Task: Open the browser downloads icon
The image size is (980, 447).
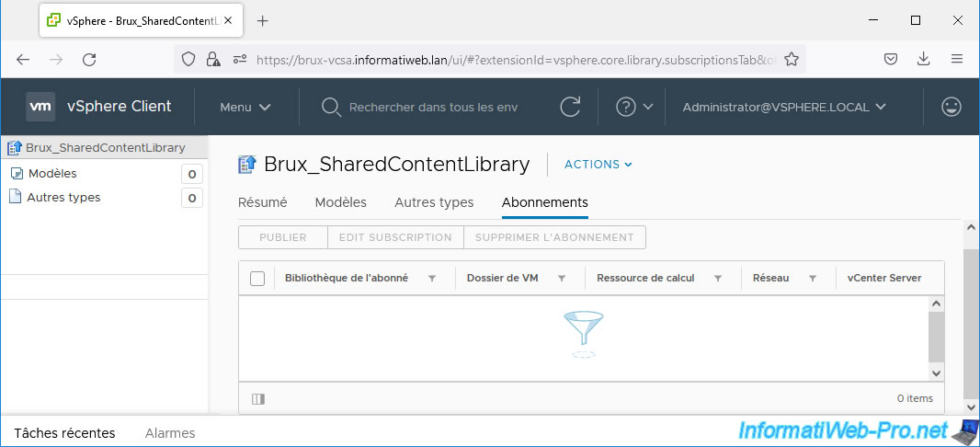Action: point(923,60)
